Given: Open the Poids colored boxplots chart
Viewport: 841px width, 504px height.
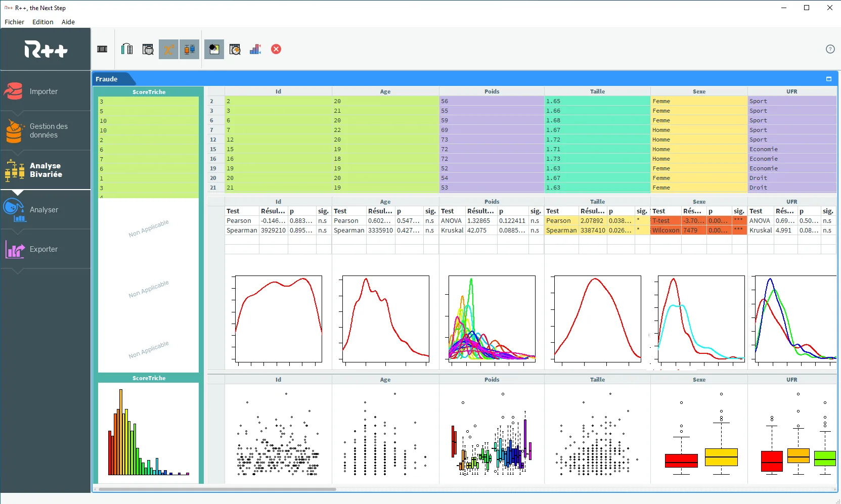Looking at the screenshot, I should tap(492, 434).
